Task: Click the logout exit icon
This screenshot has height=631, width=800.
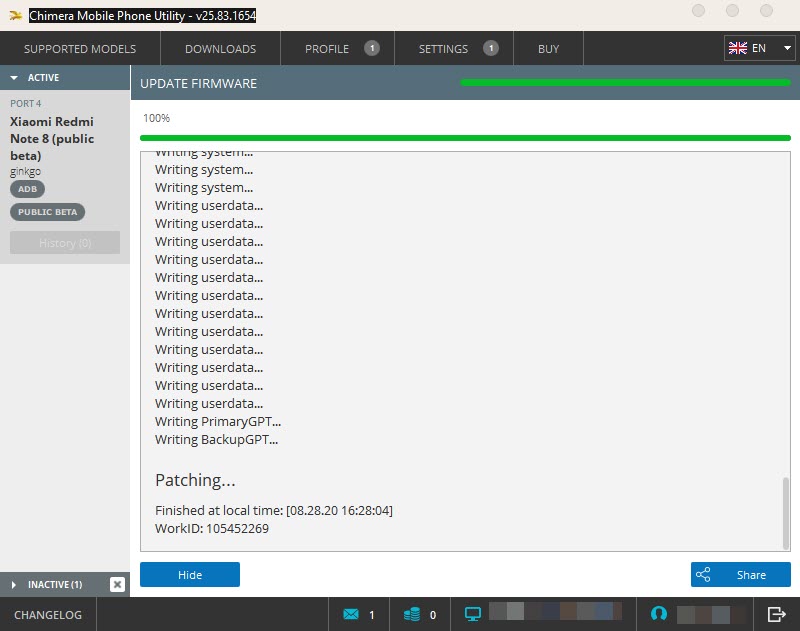Action: (x=777, y=614)
